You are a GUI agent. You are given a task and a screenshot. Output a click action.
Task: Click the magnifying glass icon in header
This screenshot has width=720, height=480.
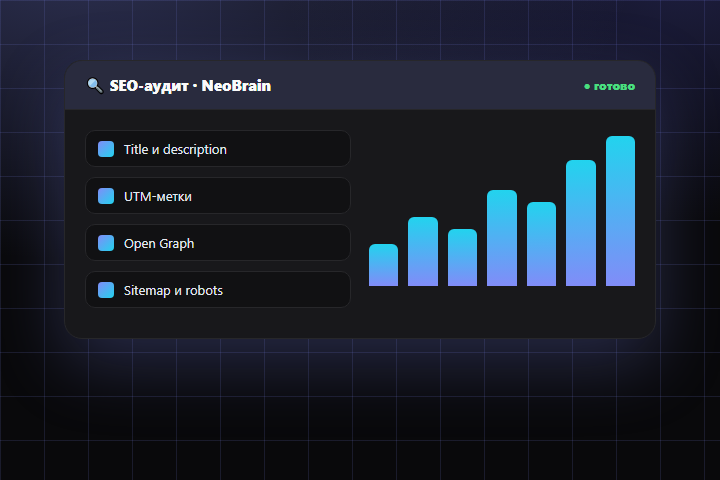tap(95, 85)
